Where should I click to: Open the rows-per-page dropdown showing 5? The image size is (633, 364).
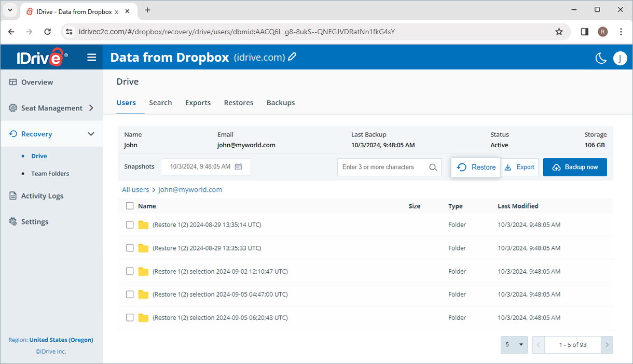click(x=514, y=345)
